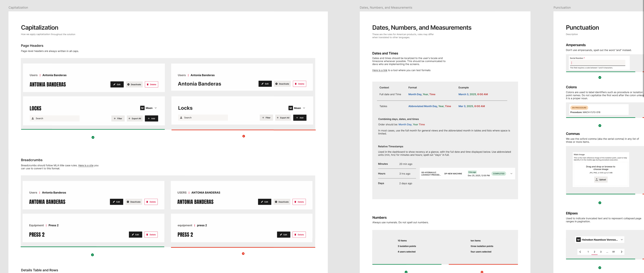Screen dimensions: 644x273
Task: Expand the 00-HYDRAULIC LOCKOUT row chevron
Action: [x=511, y=174]
